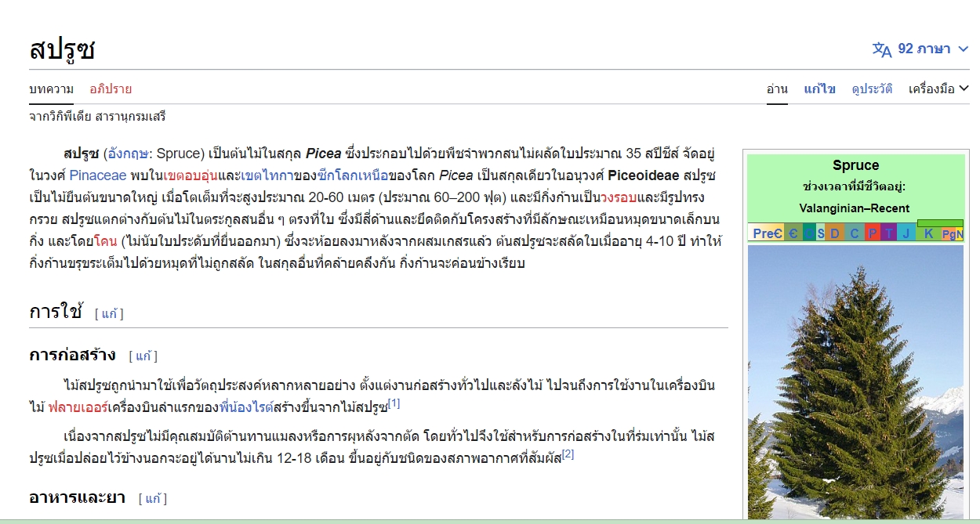Select the อ่าน read tab
Viewport: 980px width, 524px height.
777,89
